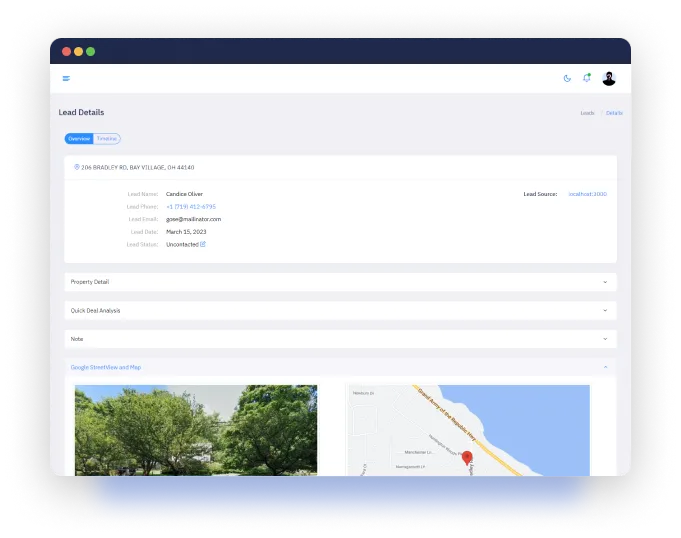Collapse Google StreetView and Map chevron

pyautogui.click(x=605, y=367)
